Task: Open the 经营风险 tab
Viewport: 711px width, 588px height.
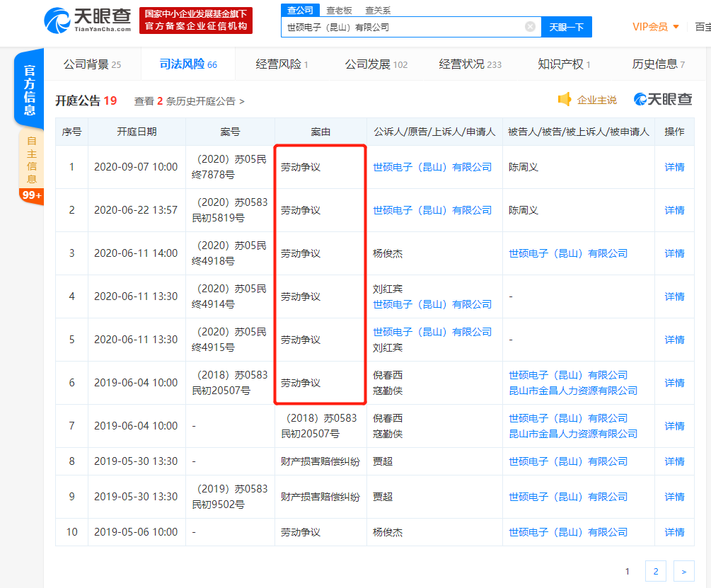Action: [282, 64]
